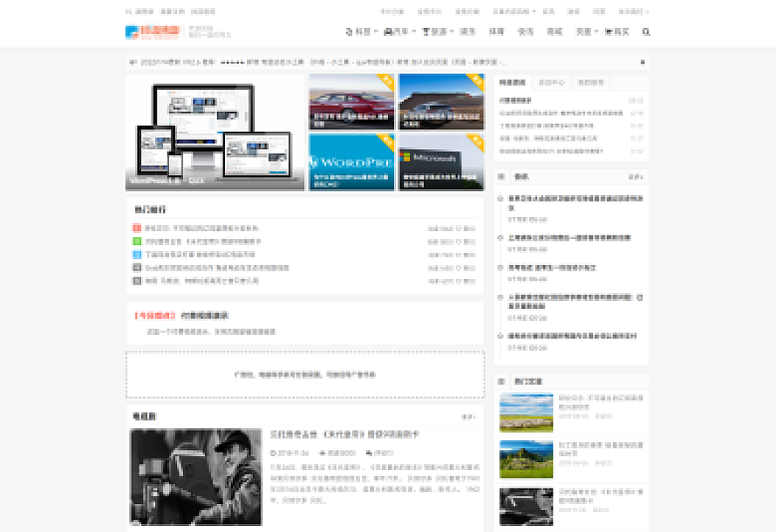Close the announcement ticker bar
776x532 pixels.
tap(643, 62)
